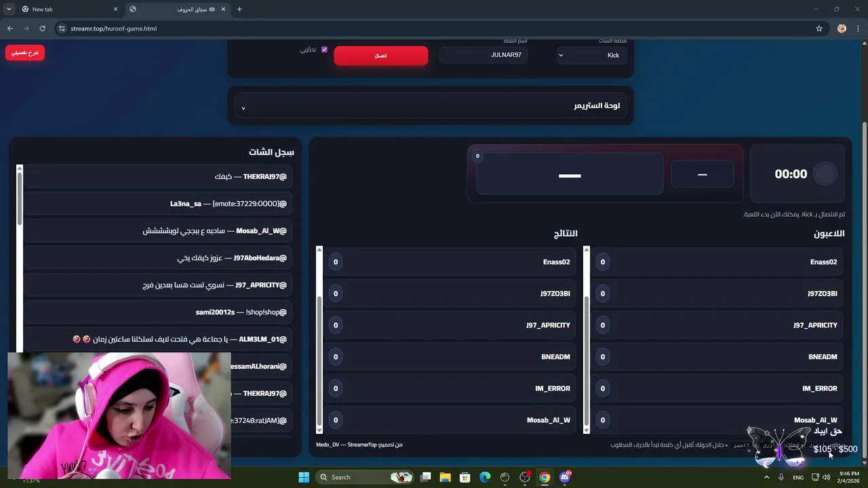Open volume control from the system tray
Screen dimensions: 868x488
pyautogui.click(x=826, y=477)
